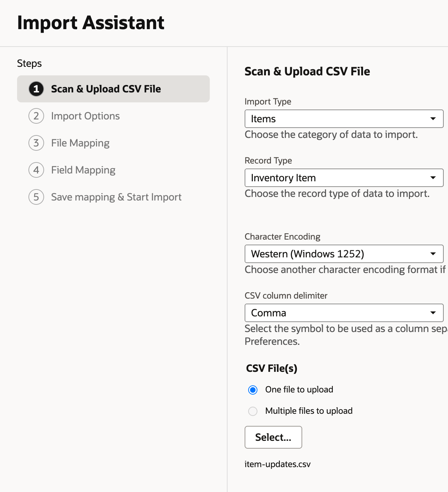Open Save mapping & Start Import step

click(116, 197)
